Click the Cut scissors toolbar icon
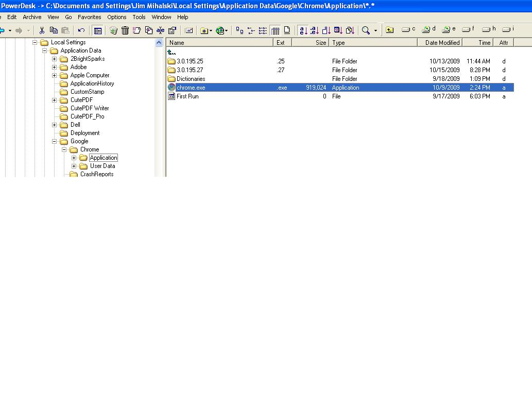 [42, 30]
